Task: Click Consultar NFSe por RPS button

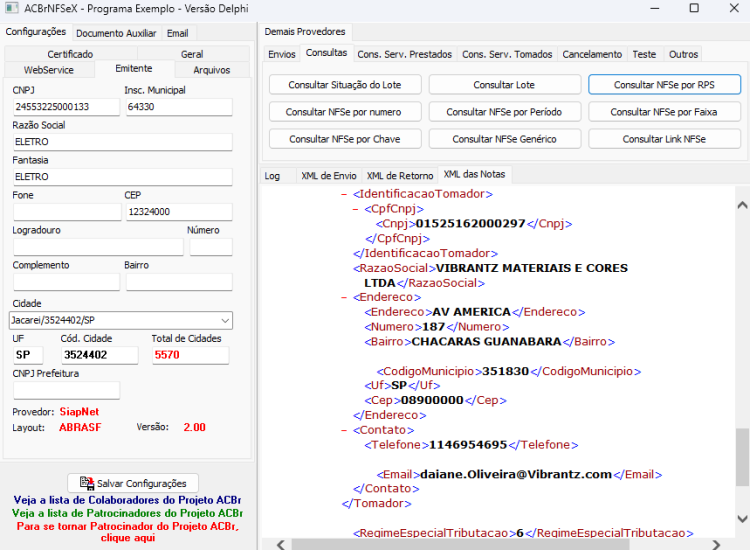Action: (664, 85)
